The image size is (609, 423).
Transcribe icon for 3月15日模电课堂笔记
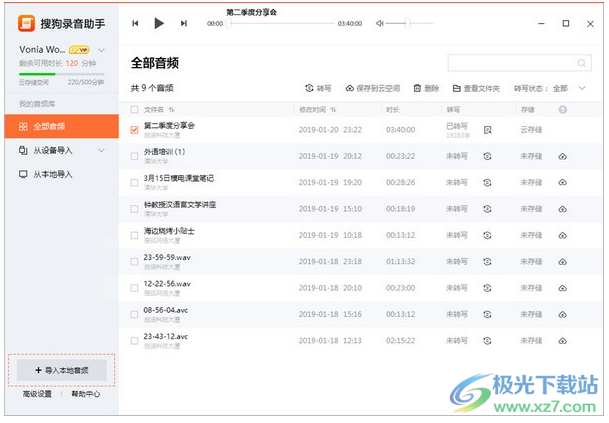click(x=487, y=183)
